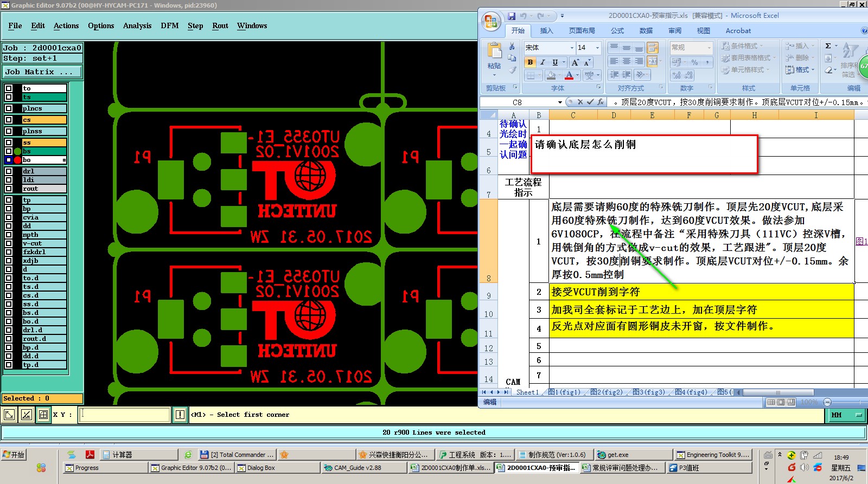Apply Underline formatting in Excel
Screen dimensions: 868x484
pos(555,62)
